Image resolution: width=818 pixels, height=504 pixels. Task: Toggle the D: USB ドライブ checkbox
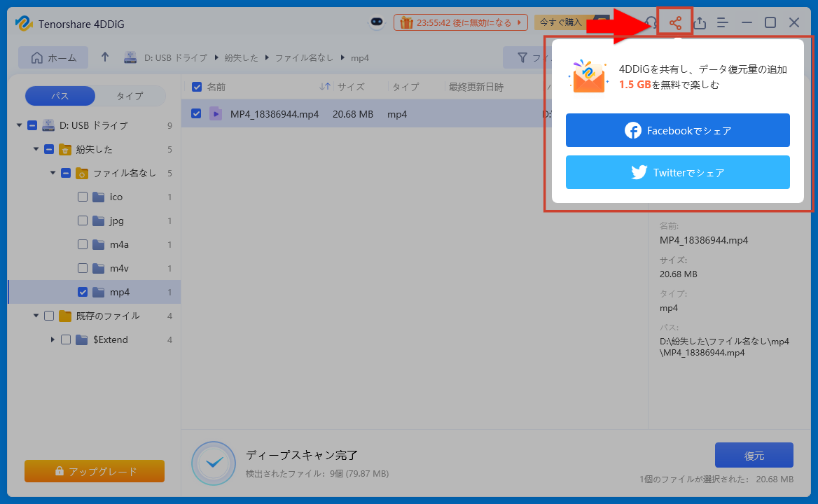32,125
